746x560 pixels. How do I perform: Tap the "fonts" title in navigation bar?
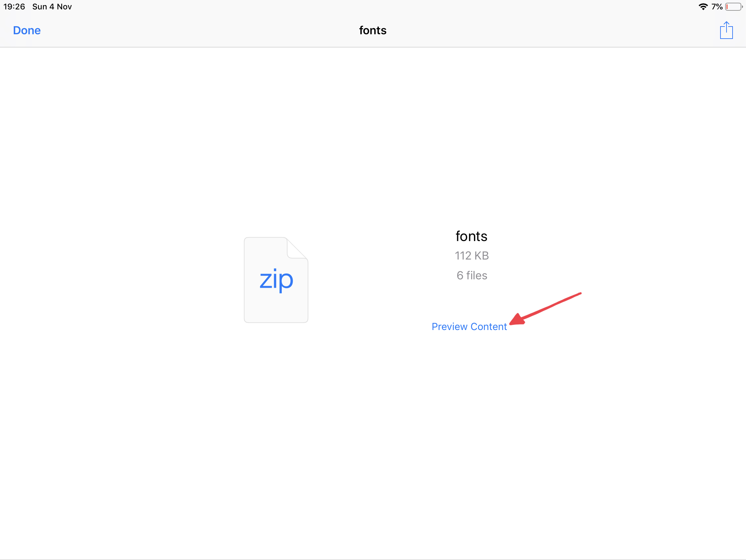tap(372, 30)
